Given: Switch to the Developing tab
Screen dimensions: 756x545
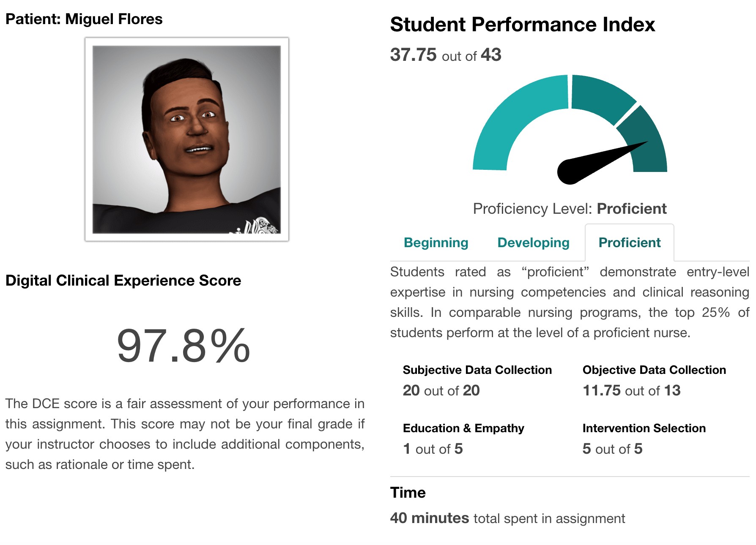Looking at the screenshot, I should coord(533,243).
